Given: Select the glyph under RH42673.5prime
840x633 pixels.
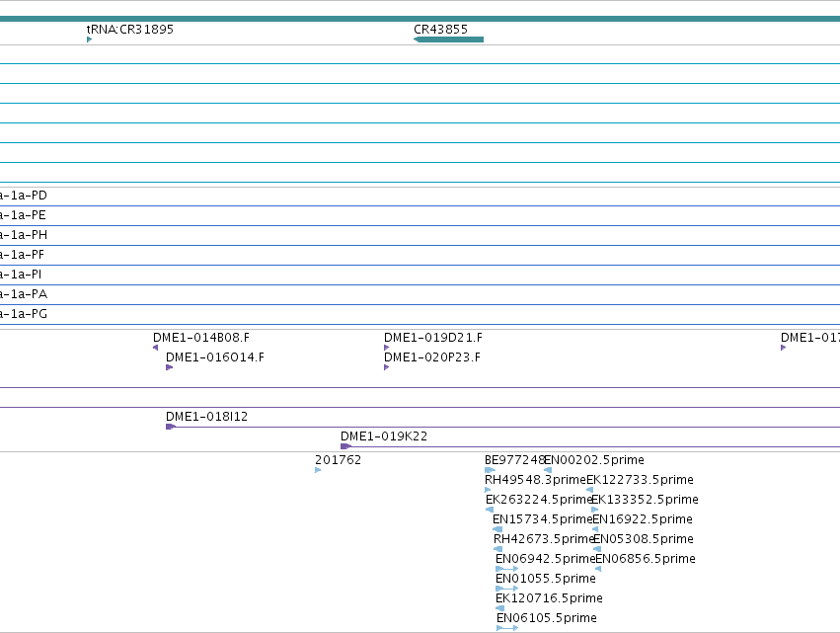Looking at the screenshot, I should (x=497, y=549).
